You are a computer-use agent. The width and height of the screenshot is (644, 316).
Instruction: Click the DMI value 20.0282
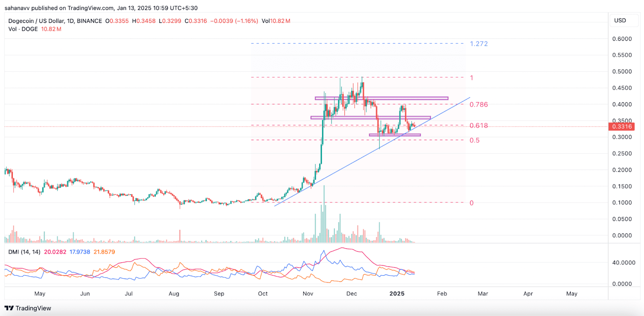[55, 252]
